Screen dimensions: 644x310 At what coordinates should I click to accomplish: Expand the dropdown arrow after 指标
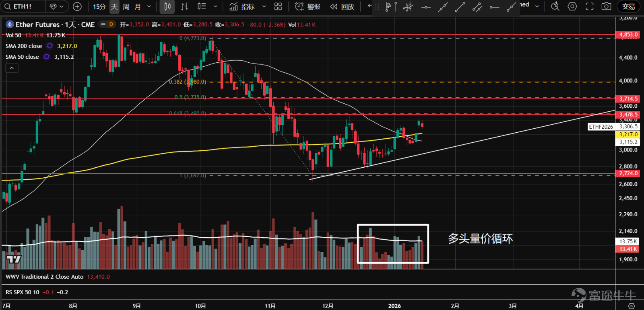pos(264,6)
